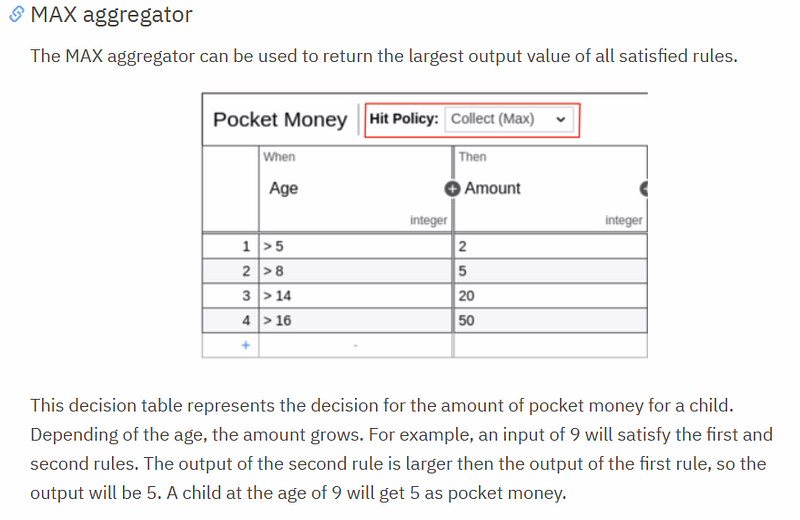Select the output cell containing 20
This screenshot has height=520, width=800.
[551, 295]
